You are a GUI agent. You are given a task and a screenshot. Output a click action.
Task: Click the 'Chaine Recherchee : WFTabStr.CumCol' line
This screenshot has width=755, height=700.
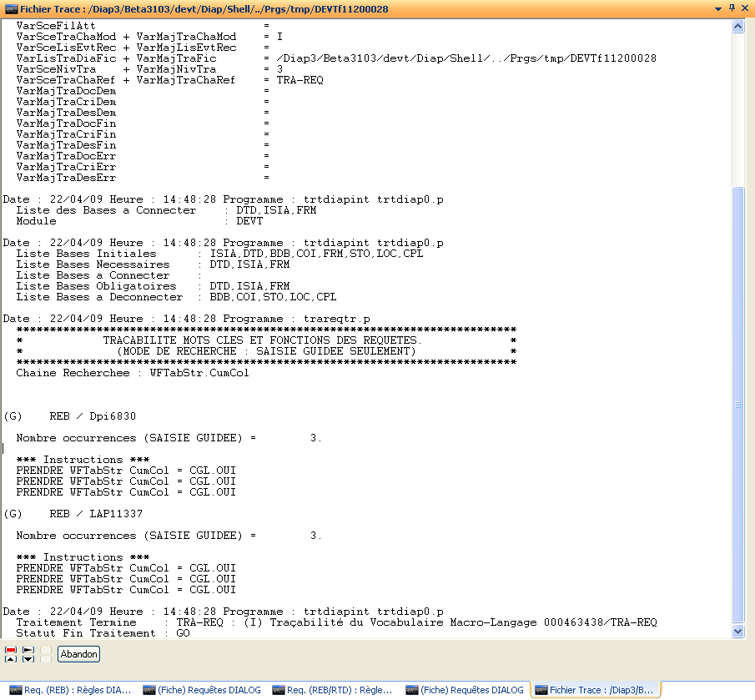pos(133,373)
